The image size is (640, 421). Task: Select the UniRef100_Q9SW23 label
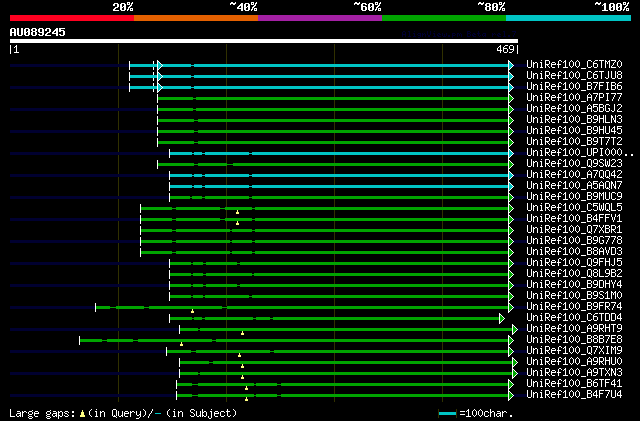click(574, 164)
